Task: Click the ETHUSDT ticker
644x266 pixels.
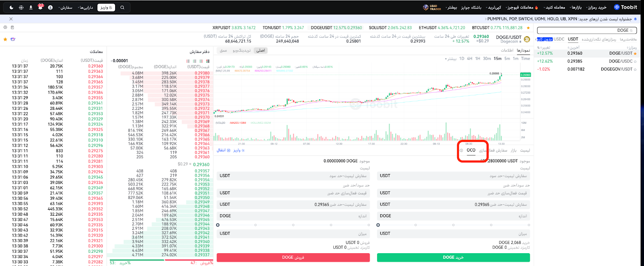Action: [442, 28]
